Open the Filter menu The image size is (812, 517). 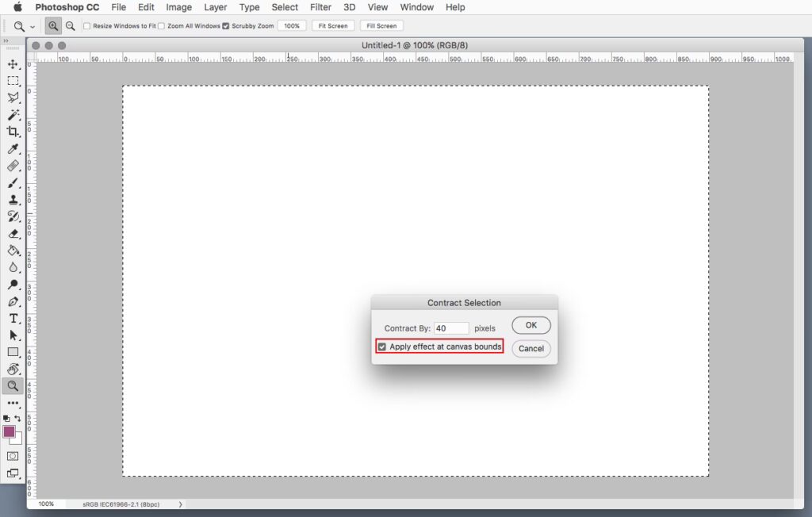tap(320, 7)
